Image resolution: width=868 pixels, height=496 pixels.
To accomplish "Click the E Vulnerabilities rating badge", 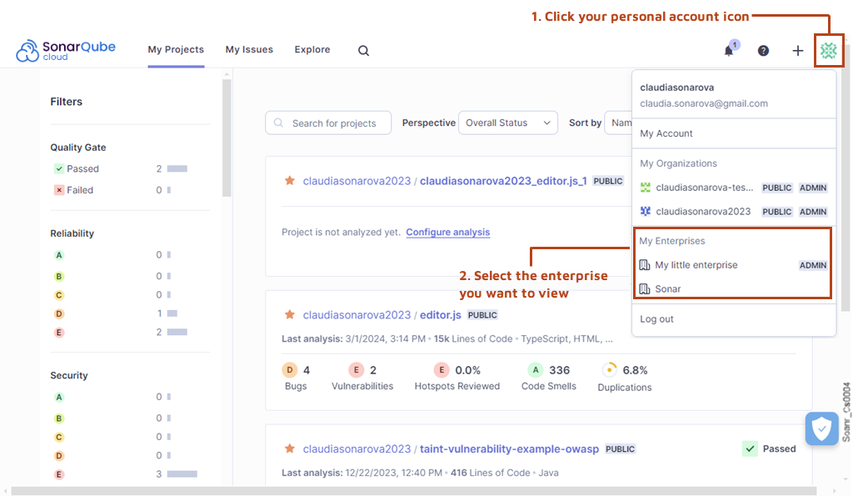I will [x=356, y=369].
